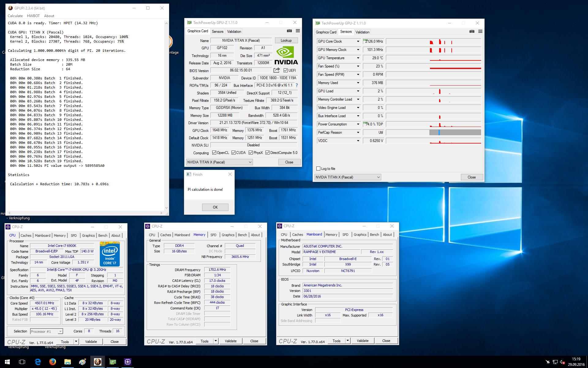This screenshot has height=368, width=588.
Task: Expand GPU Temperature sensor dropdown
Action: (358, 58)
